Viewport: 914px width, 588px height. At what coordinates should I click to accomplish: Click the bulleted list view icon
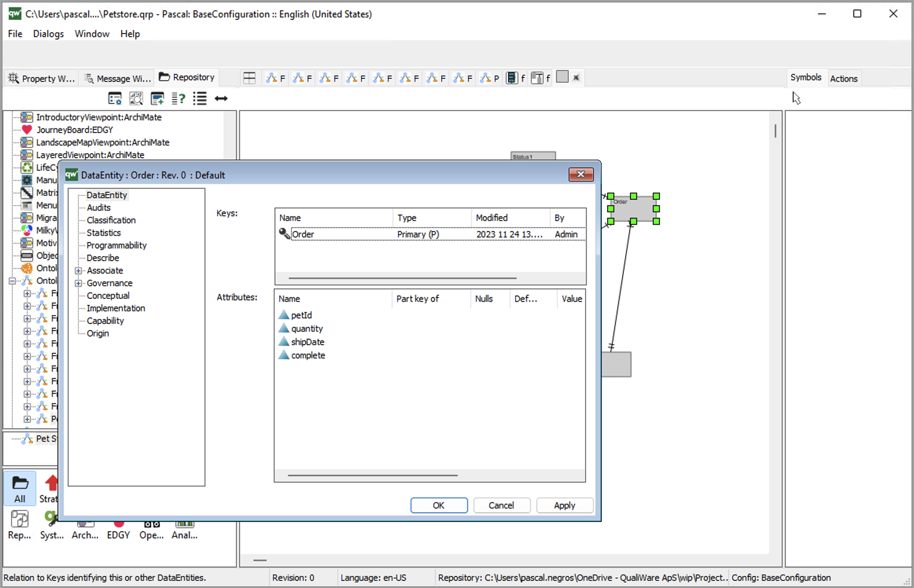[x=200, y=99]
